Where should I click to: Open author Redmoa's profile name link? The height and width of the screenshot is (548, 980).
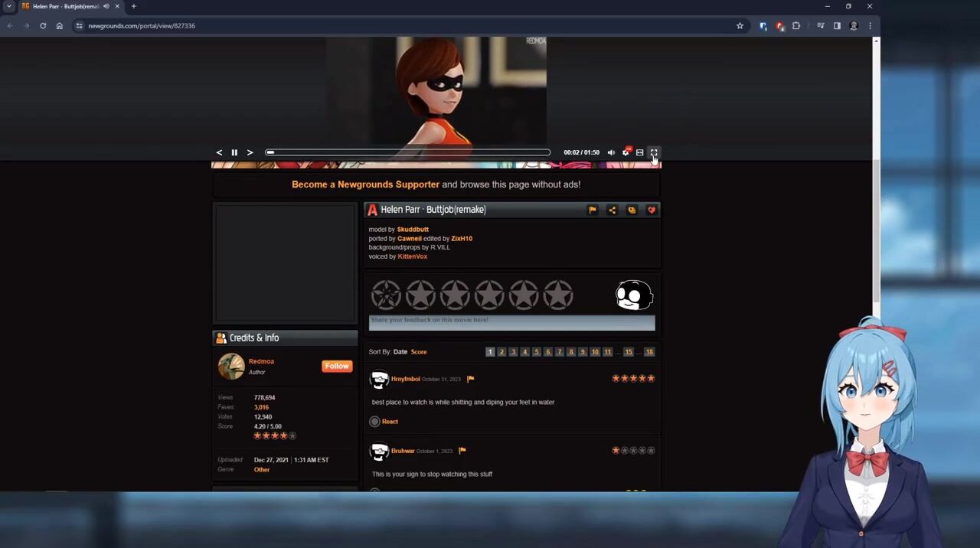pos(261,361)
